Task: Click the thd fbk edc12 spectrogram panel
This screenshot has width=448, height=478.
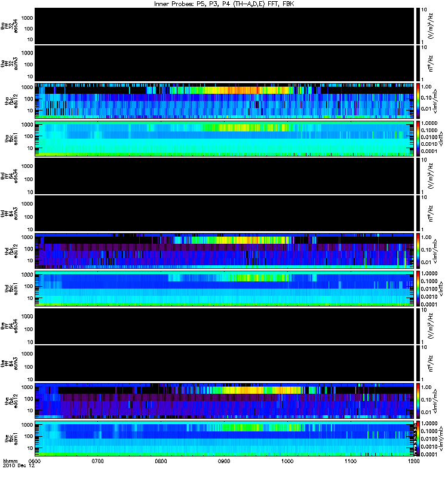Action: [x=224, y=251]
